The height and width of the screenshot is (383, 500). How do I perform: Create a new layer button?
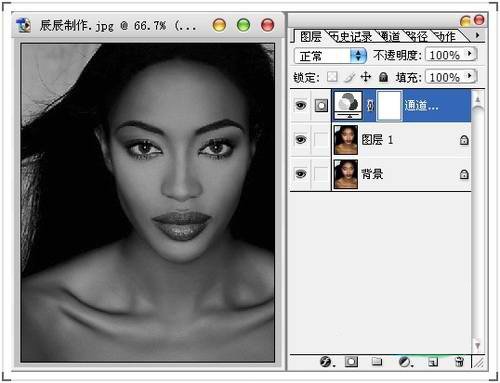433,362
